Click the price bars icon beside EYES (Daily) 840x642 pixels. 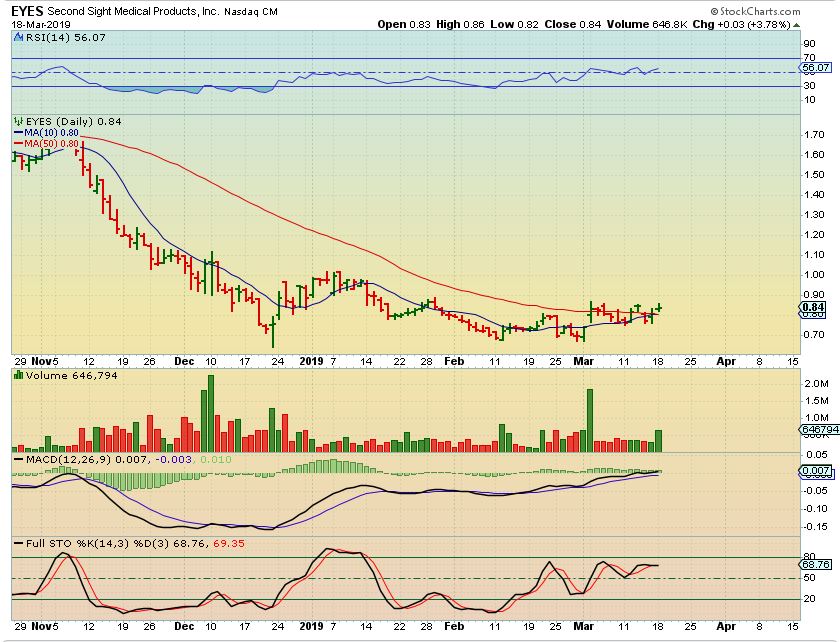click(19, 121)
